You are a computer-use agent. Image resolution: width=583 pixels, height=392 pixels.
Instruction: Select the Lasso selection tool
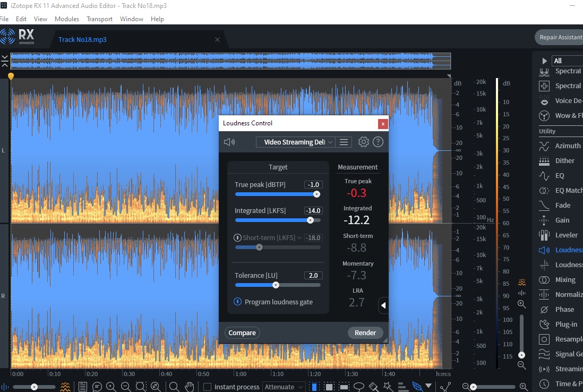tap(358, 387)
